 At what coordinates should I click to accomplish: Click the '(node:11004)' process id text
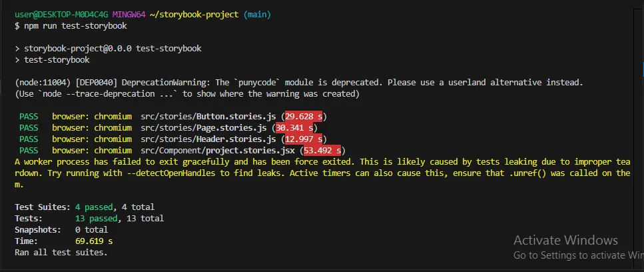tap(43, 83)
